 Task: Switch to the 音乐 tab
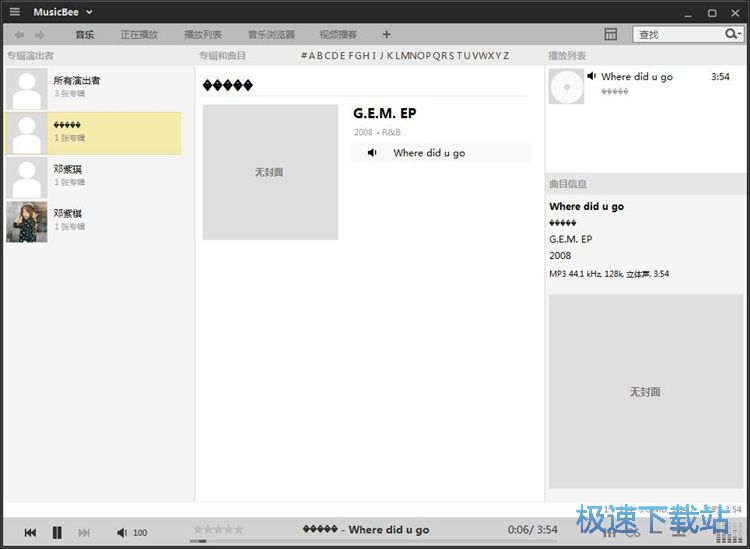point(85,34)
